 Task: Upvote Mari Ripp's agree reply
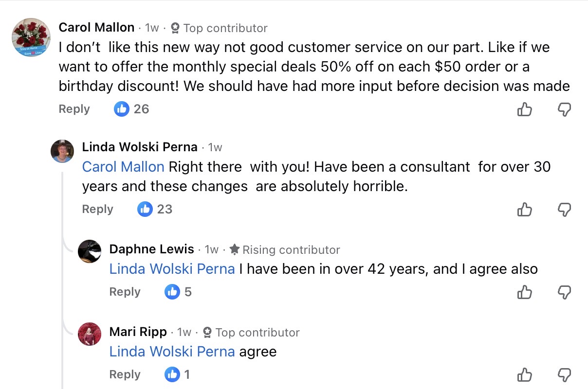click(524, 375)
